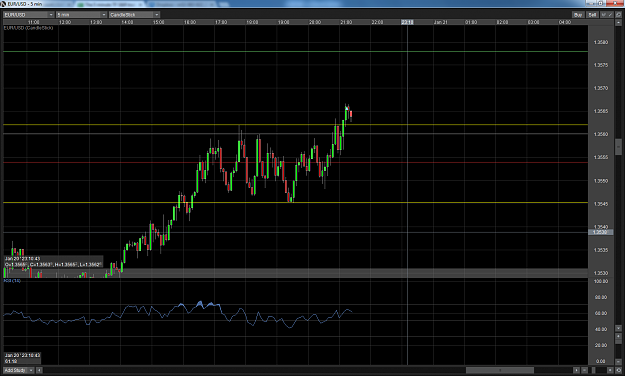This screenshot has height=376, width=625.
Task: Select the trend line drawing tool icon
Action: point(610,15)
